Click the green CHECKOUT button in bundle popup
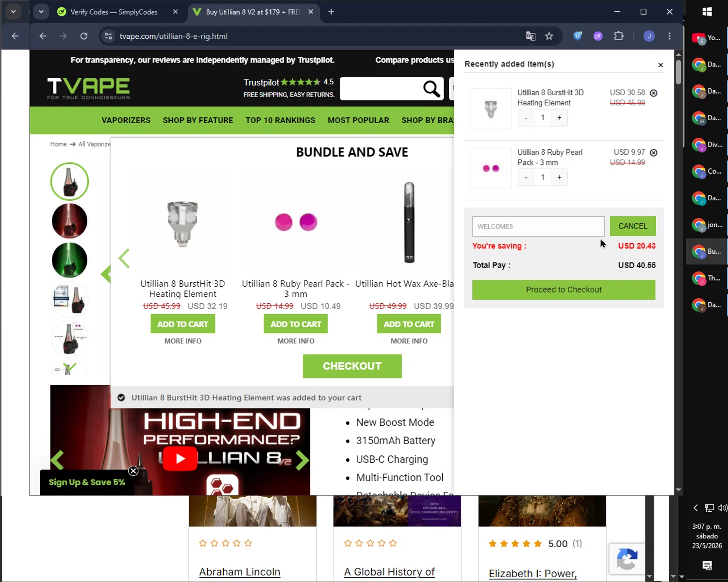Image resolution: width=728 pixels, height=582 pixels. [x=352, y=366]
